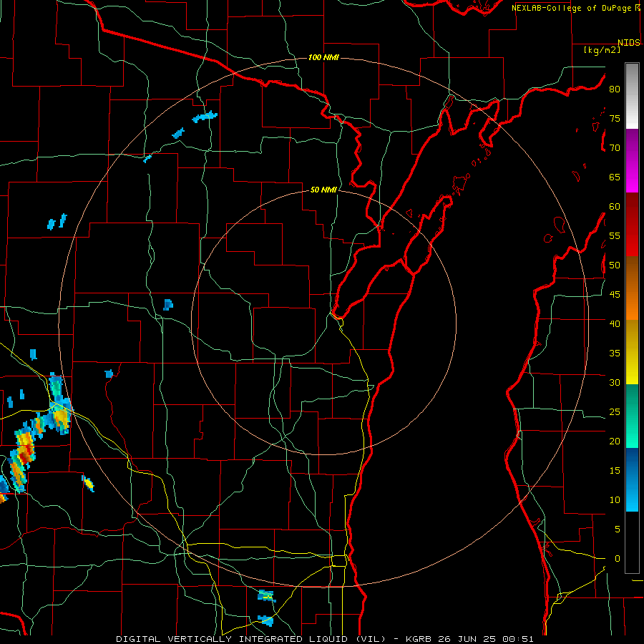
Task: Select the 0 value on the scale
Action: (618, 559)
